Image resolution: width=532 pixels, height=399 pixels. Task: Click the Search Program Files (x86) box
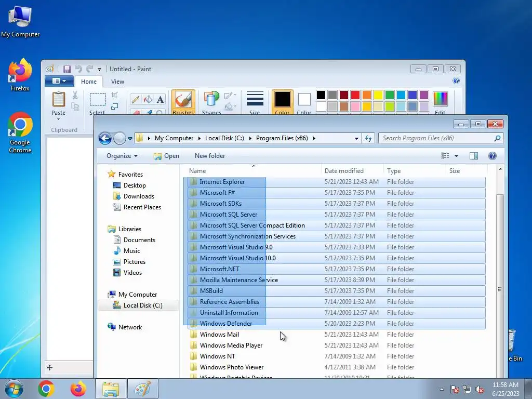(x=441, y=138)
